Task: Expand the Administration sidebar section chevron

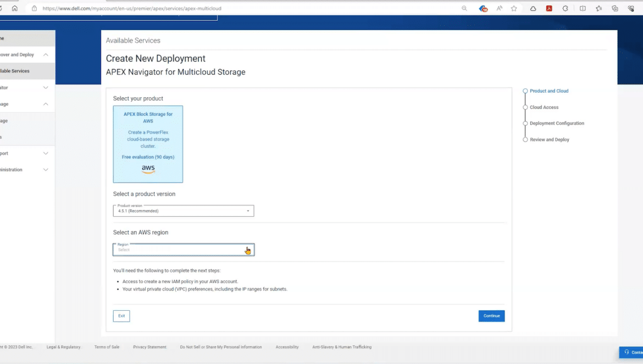Action: pos(46,170)
